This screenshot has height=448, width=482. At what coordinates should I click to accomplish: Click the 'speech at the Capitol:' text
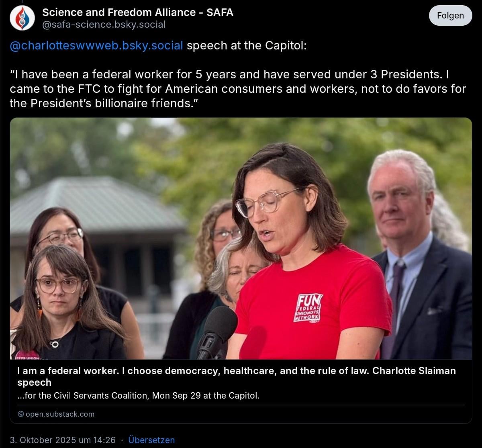[x=247, y=45]
